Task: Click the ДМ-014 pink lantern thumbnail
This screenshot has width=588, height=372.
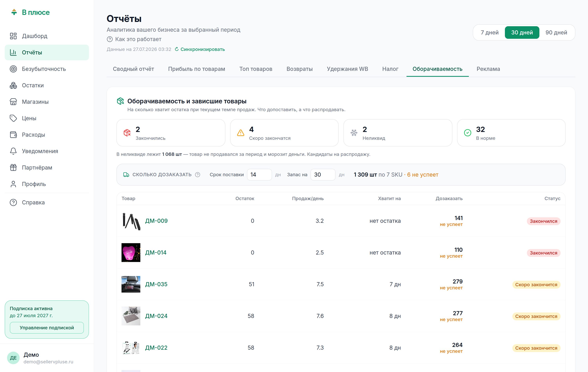Action: click(x=131, y=253)
